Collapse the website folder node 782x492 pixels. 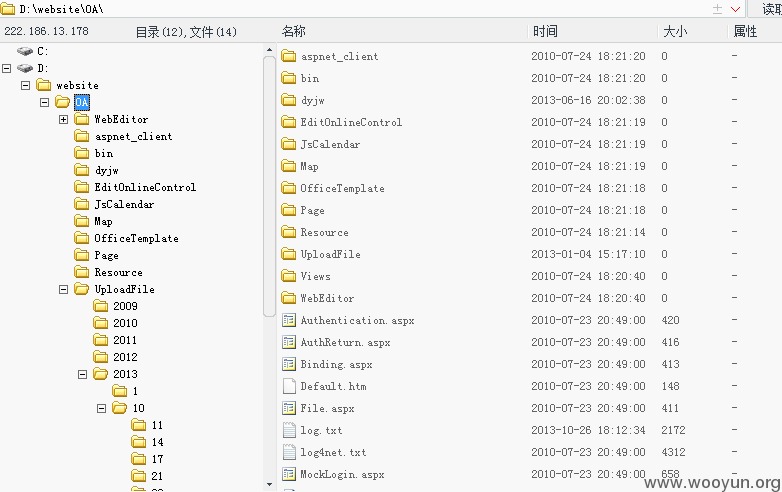(25, 85)
